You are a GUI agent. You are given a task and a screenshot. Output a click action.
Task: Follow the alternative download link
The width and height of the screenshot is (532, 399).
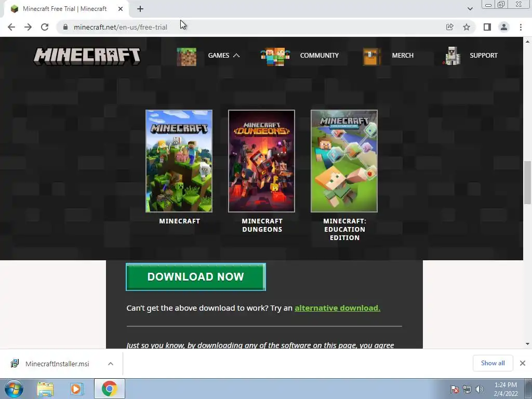pyautogui.click(x=337, y=308)
